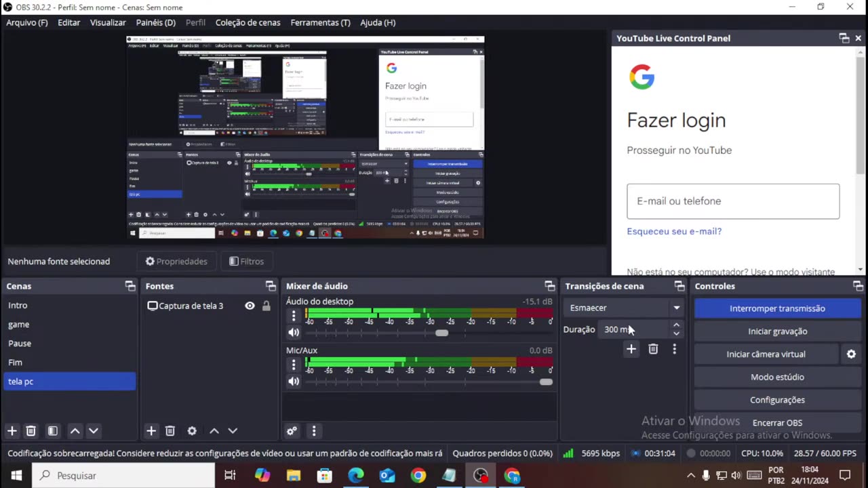Mute Mic/Aux speaker
The image size is (868, 488).
(x=294, y=381)
